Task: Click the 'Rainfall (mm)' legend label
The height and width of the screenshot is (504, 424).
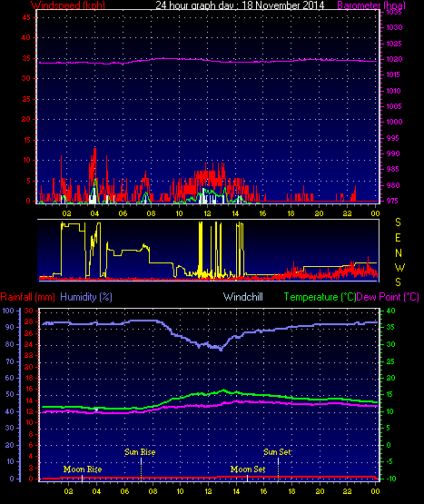Action: click(x=27, y=297)
